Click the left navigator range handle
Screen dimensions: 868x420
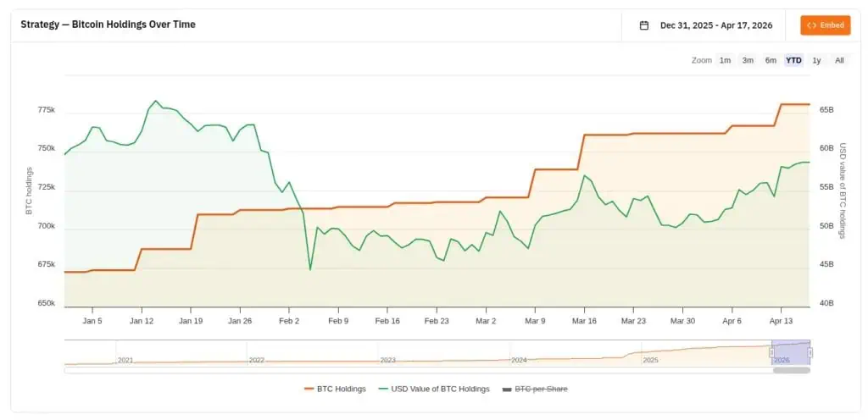[x=772, y=352]
